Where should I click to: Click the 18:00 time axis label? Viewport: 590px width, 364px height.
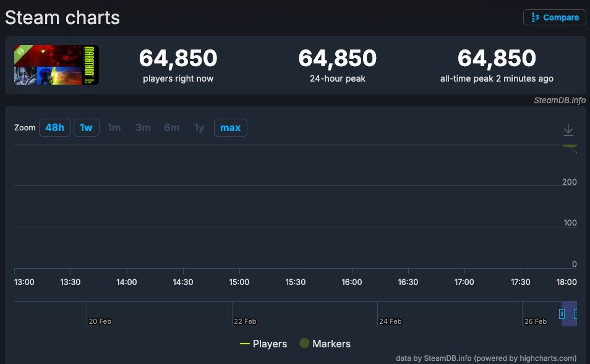[x=566, y=282]
